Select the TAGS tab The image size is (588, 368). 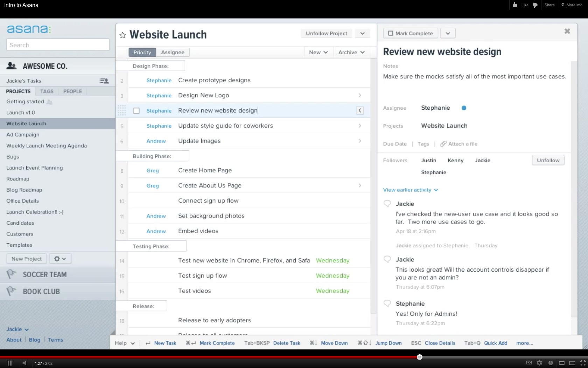point(47,91)
